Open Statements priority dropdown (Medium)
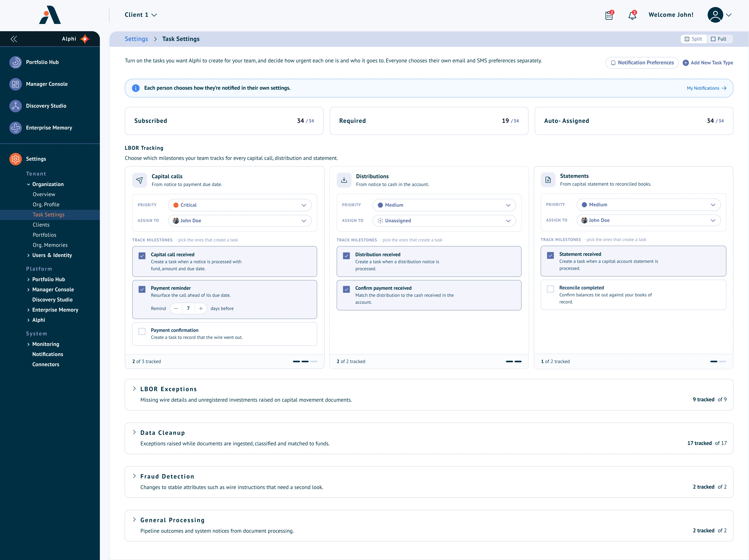 (x=648, y=205)
